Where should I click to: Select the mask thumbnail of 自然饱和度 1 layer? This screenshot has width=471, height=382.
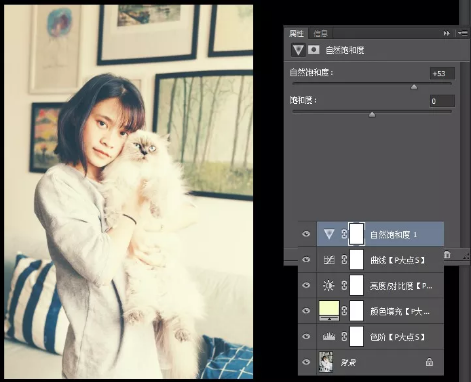[356, 234]
